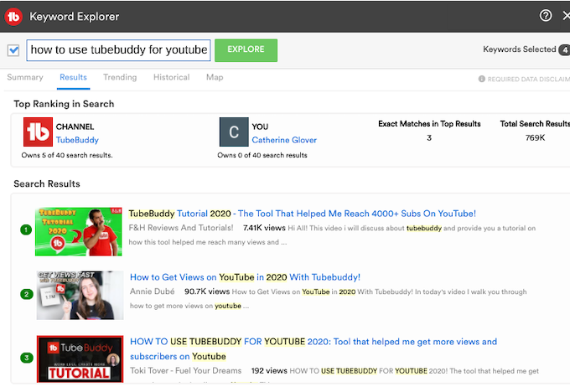Click the green rank 3 badge

click(26, 358)
